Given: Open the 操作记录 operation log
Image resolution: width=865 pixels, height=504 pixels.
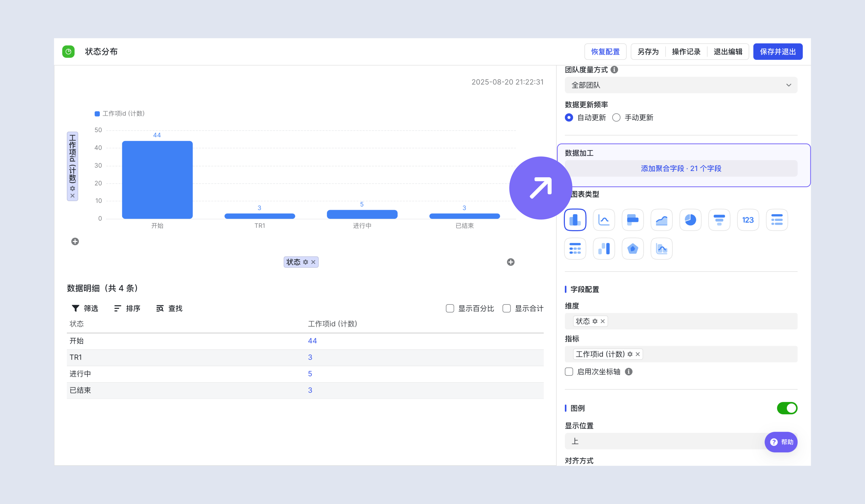Looking at the screenshot, I should coord(686,51).
